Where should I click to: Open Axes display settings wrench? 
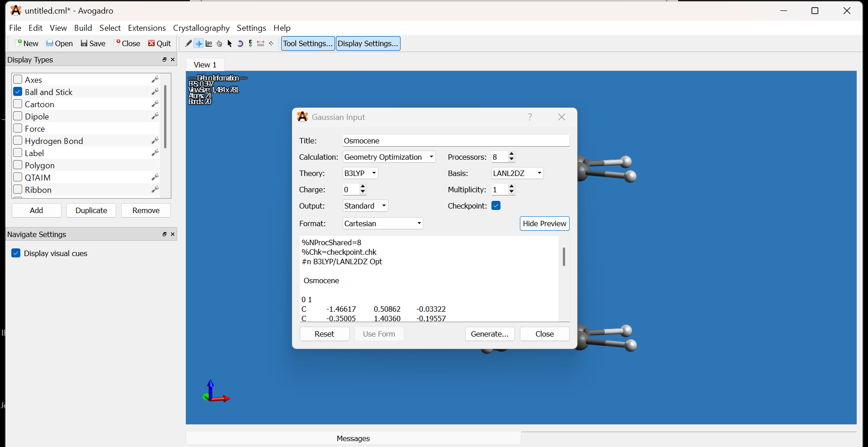(x=155, y=80)
